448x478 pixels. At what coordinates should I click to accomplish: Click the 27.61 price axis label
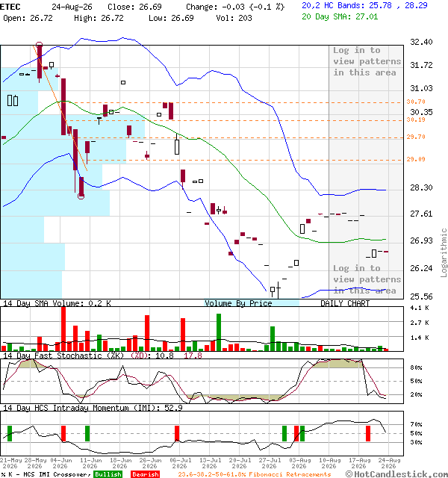(421, 214)
